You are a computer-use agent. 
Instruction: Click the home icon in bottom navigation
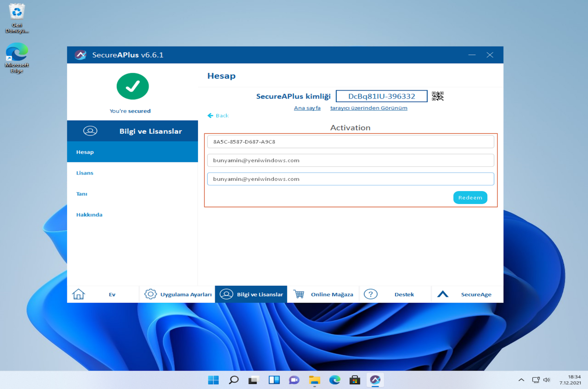78,294
